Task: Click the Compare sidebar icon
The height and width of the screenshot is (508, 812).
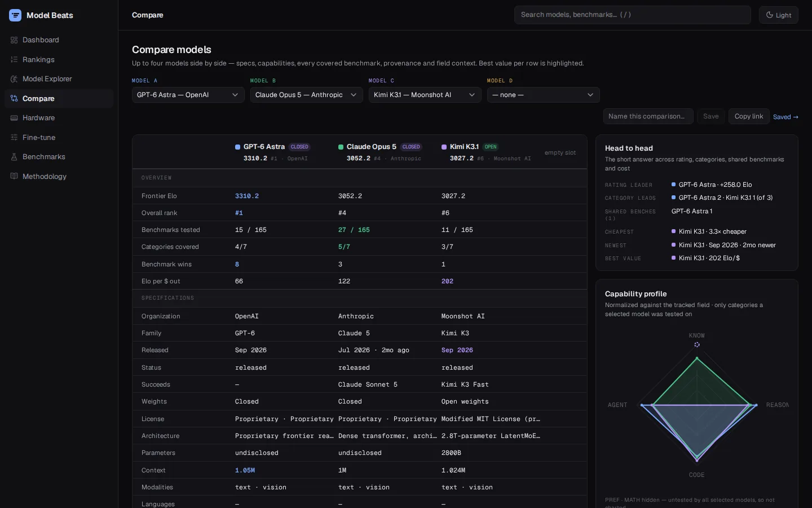Action: click(x=14, y=99)
